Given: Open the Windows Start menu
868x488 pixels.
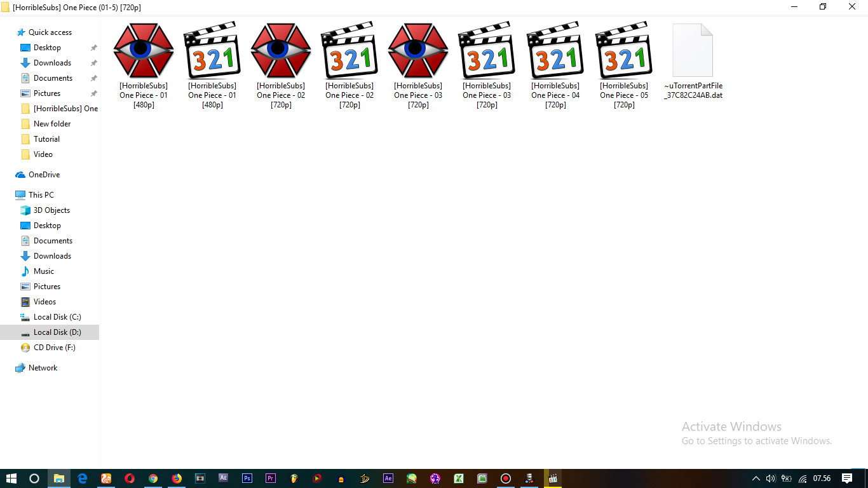Looking at the screenshot, I should (x=11, y=478).
